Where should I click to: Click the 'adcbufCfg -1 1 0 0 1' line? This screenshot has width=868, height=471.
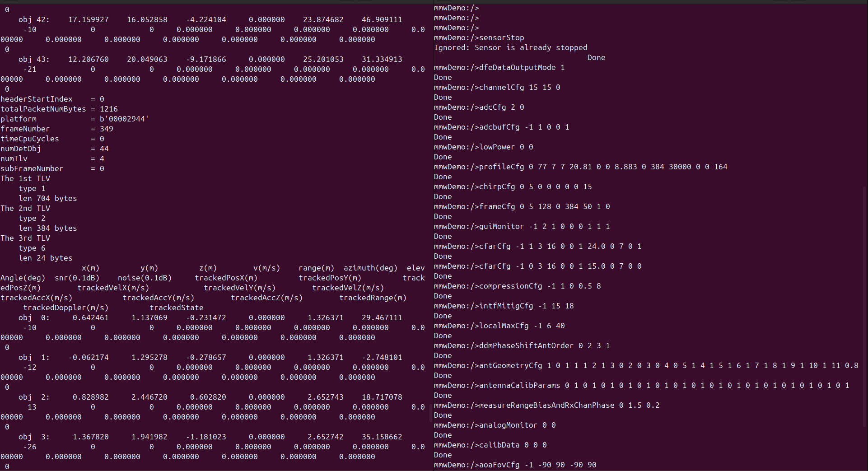click(x=502, y=127)
